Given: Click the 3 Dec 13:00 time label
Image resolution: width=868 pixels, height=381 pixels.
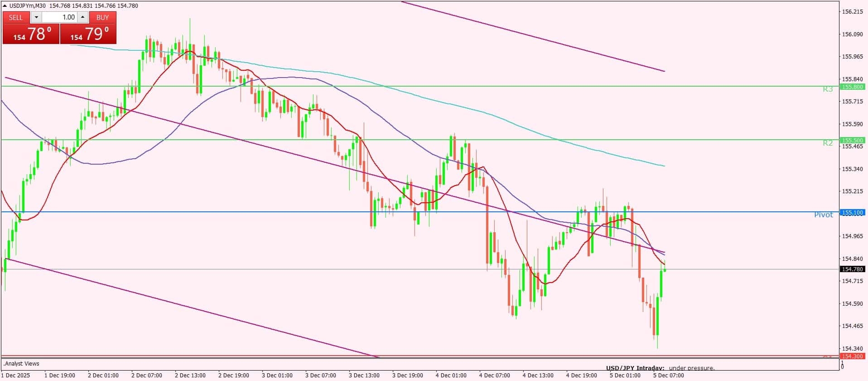Looking at the screenshot, I should pyautogui.click(x=364, y=376).
